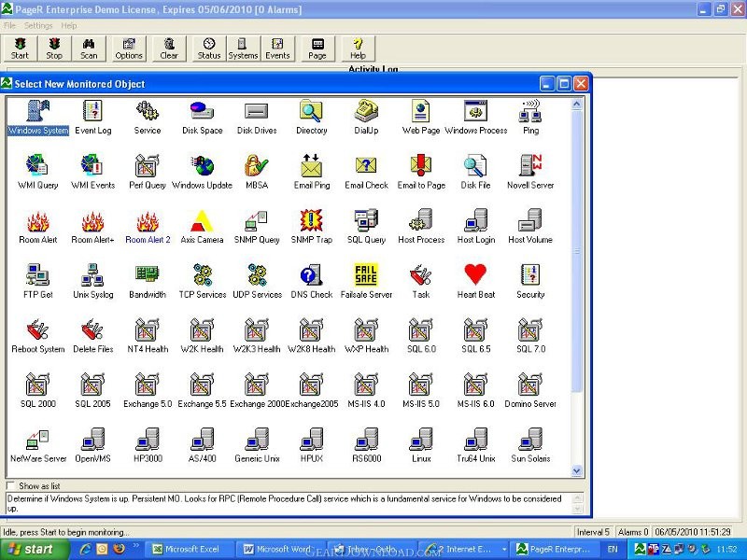Open the Status toolbar button
This screenshot has width=747, height=560.
[209, 49]
